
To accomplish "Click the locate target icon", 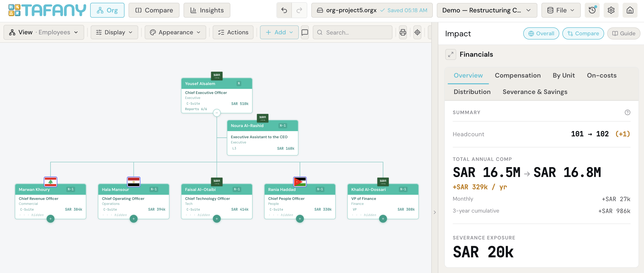I will [417, 32].
